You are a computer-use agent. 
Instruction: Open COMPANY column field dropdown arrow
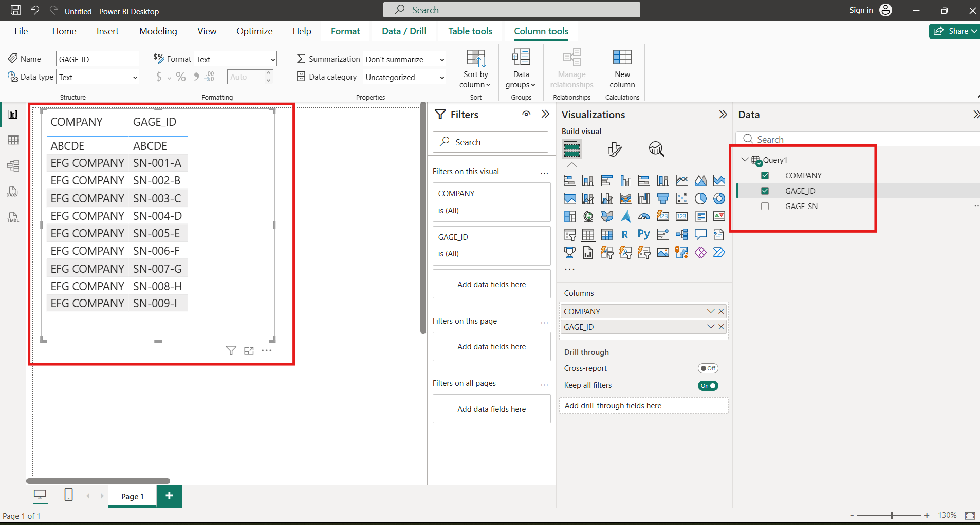point(710,311)
